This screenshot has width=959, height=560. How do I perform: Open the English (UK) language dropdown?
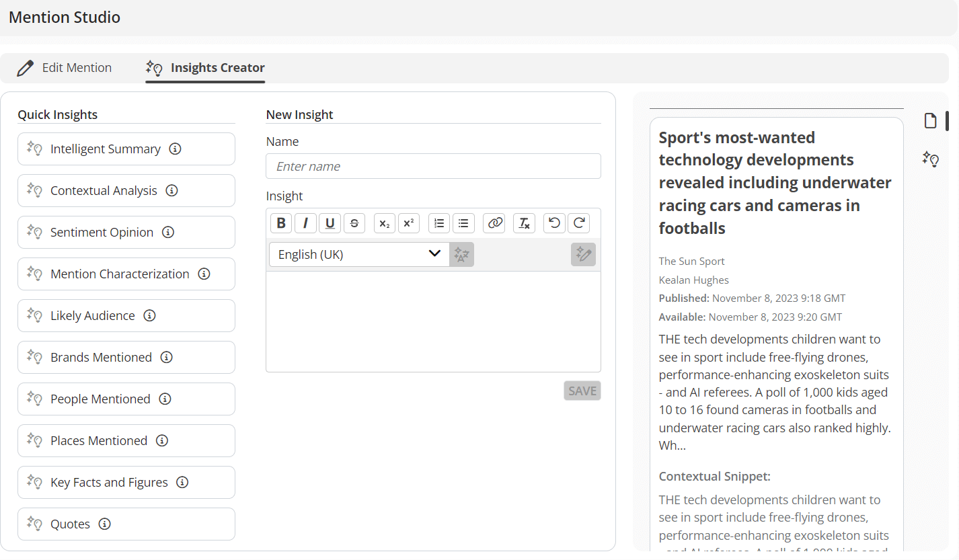(x=359, y=254)
